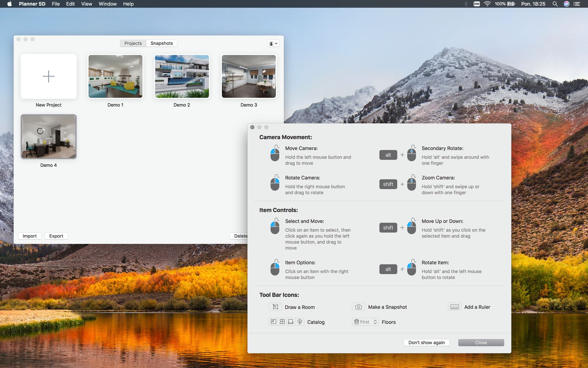
Task: Open the Demo 1 project thumbnail
Action: click(116, 76)
